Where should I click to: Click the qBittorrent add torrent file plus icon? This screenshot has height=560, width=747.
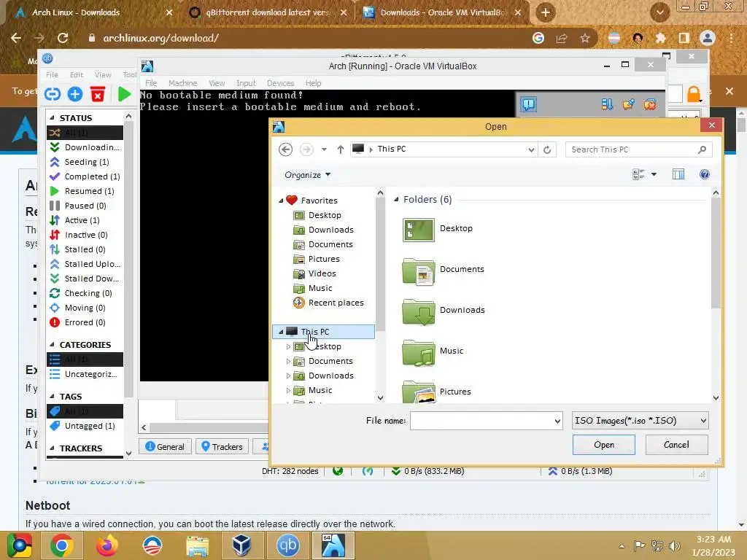click(75, 94)
